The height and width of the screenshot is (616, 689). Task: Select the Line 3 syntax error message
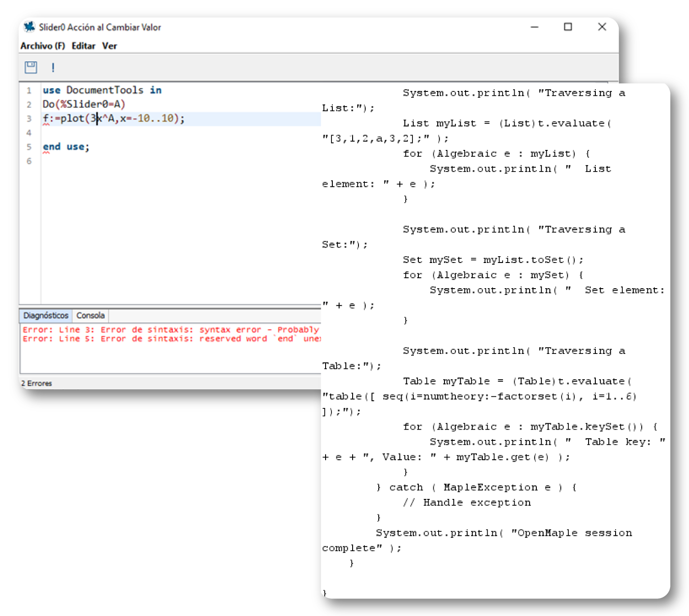[170, 330]
